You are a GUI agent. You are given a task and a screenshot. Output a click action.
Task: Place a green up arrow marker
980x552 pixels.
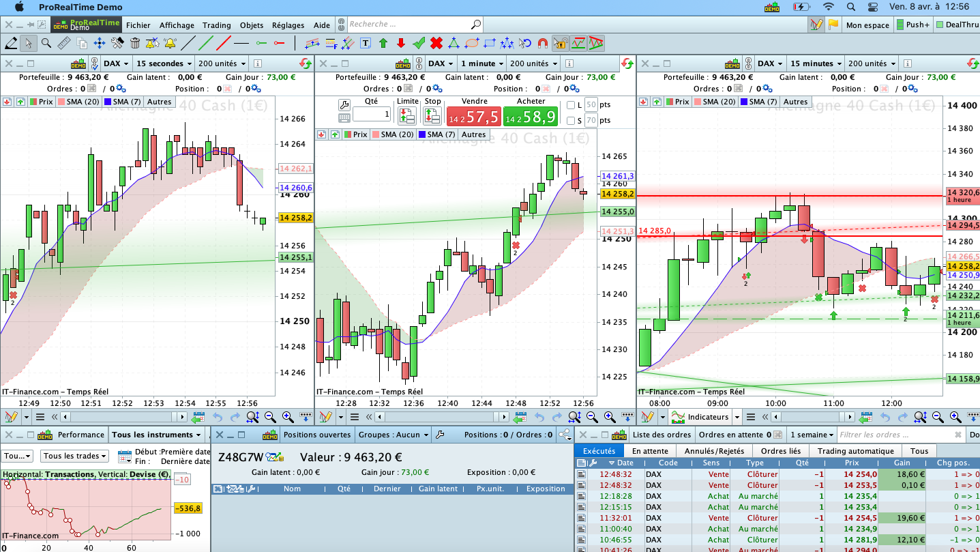click(x=383, y=43)
